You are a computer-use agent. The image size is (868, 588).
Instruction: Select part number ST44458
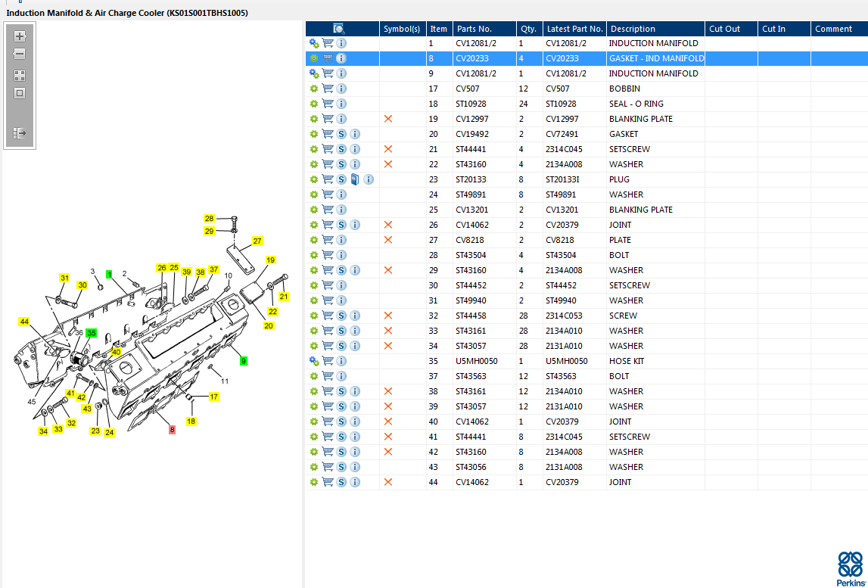471,316
